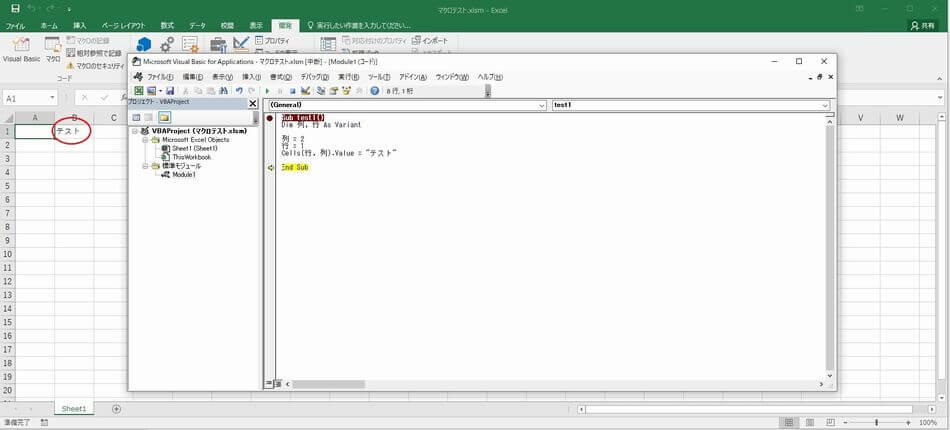Click View Microsoft Excel icon in VBA toolbar
The height and width of the screenshot is (430, 950).
click(x=139, y=91)
